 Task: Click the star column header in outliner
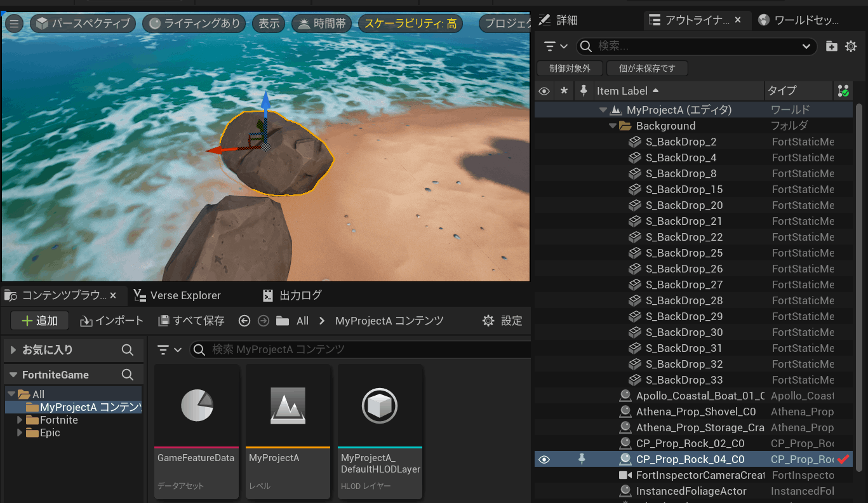564,91
